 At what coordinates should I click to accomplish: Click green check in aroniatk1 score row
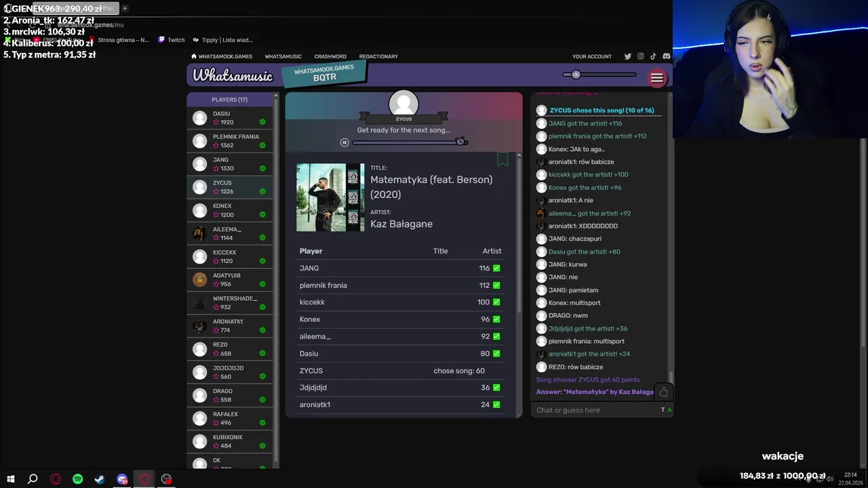point(496,405)
